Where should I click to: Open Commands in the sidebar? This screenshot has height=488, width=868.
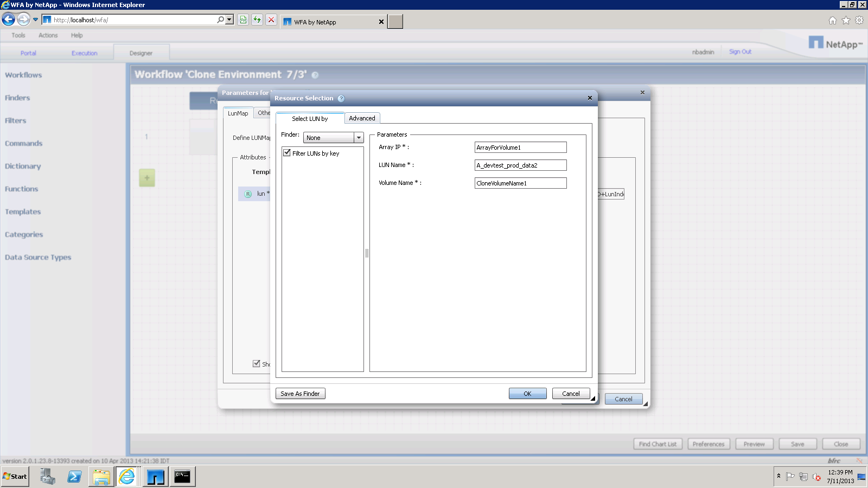pos(24,144)
